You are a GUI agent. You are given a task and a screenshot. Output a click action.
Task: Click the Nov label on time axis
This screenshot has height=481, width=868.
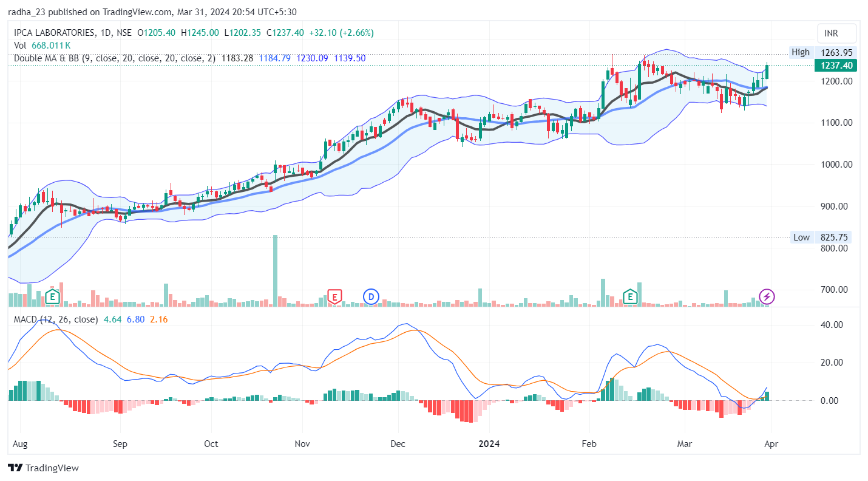pos(302,444)
